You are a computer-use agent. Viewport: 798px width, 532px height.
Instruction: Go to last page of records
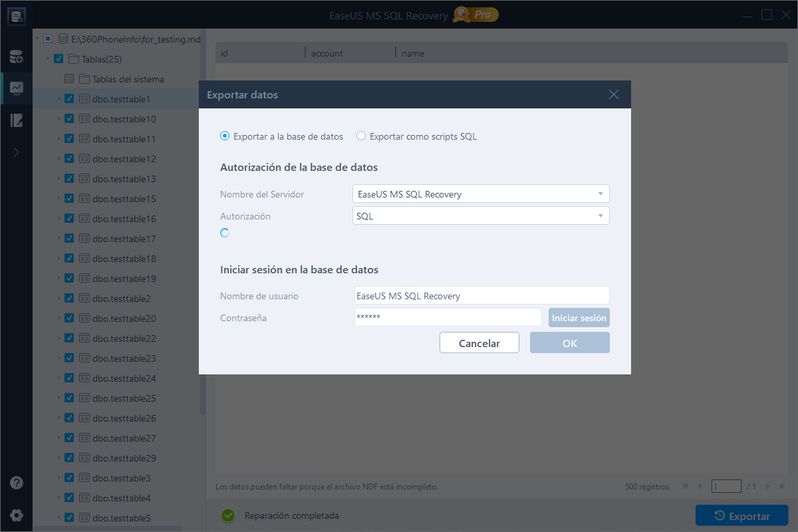781,487
